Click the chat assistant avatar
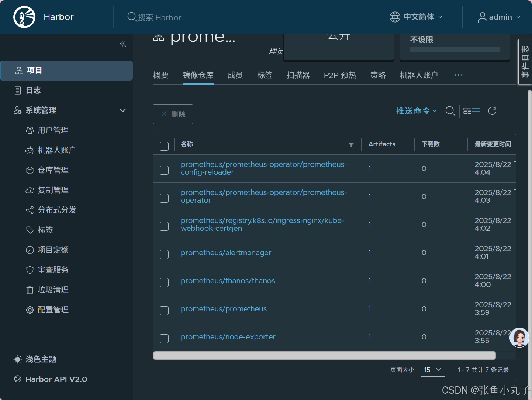 (519, 338)
